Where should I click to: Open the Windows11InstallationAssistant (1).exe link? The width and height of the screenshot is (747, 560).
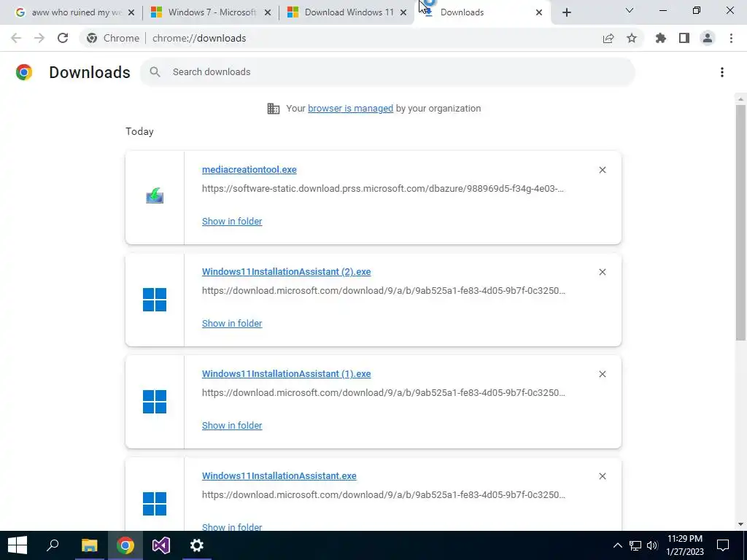[286, 374]
